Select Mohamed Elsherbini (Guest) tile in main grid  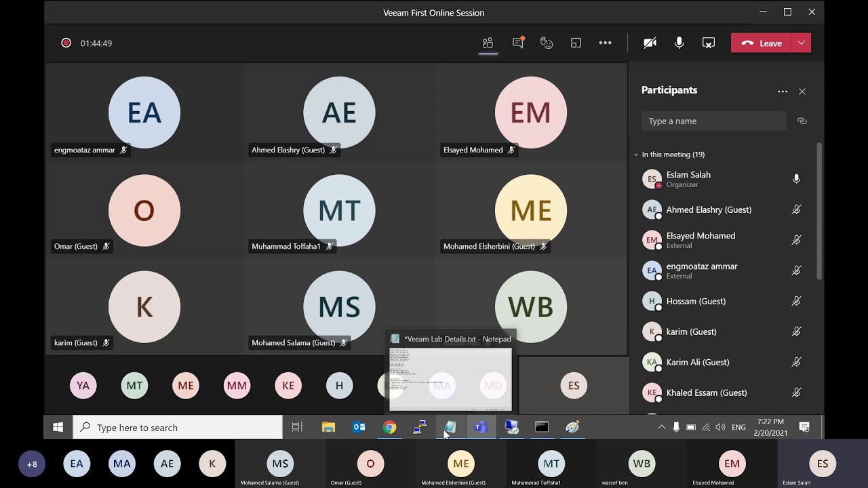tap(531, 211)
